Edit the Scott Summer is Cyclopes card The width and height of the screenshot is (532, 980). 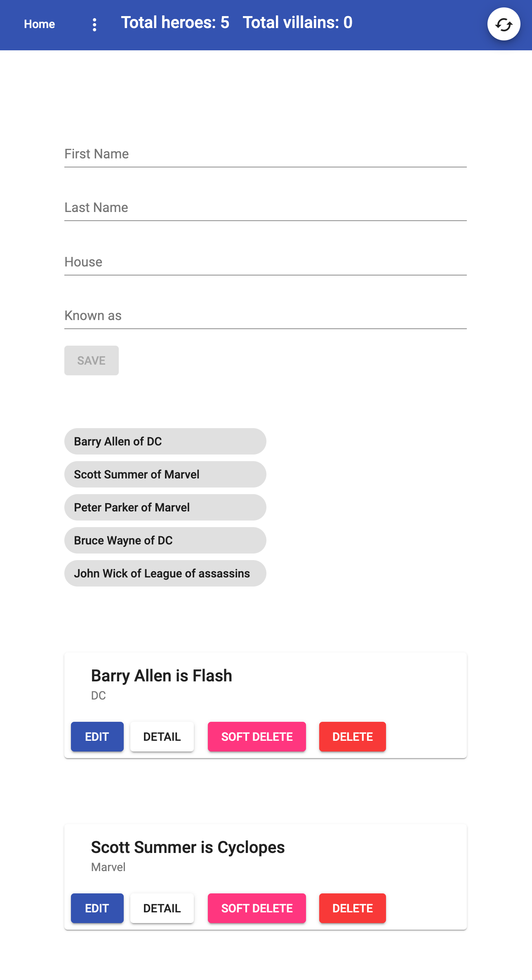[97, 908]
